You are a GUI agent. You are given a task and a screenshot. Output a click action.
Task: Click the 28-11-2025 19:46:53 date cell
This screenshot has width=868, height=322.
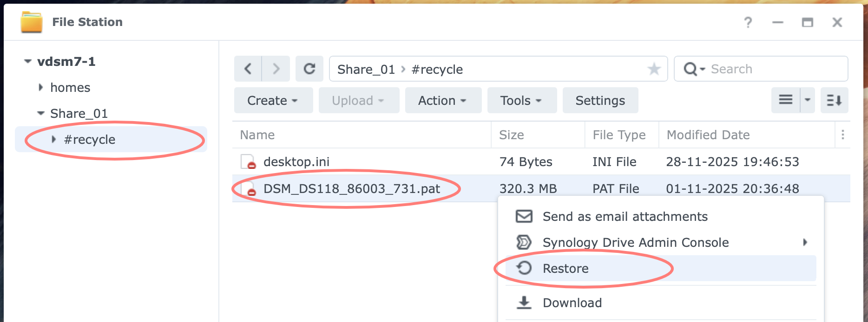click(732, 161)
